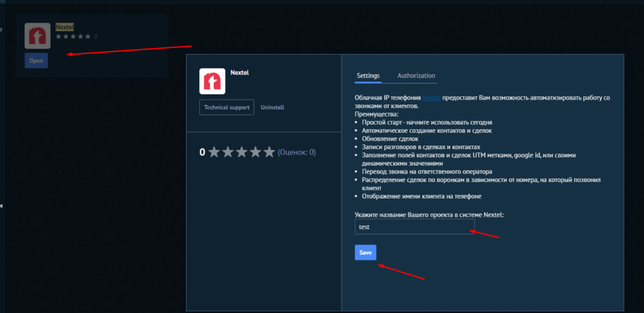Screen dimensions: 644x313
Task: Click Uninstall to remove the widget
Action: 272,108
